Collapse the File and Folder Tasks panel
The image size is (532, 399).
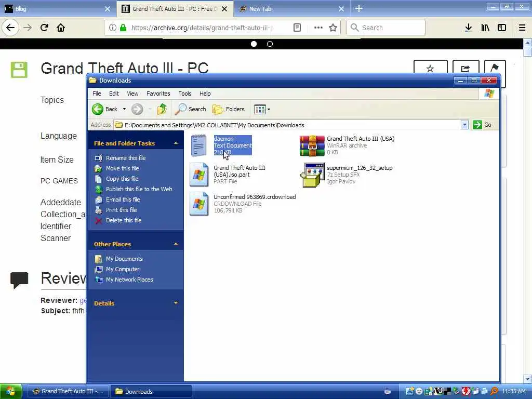coord(176,143)
